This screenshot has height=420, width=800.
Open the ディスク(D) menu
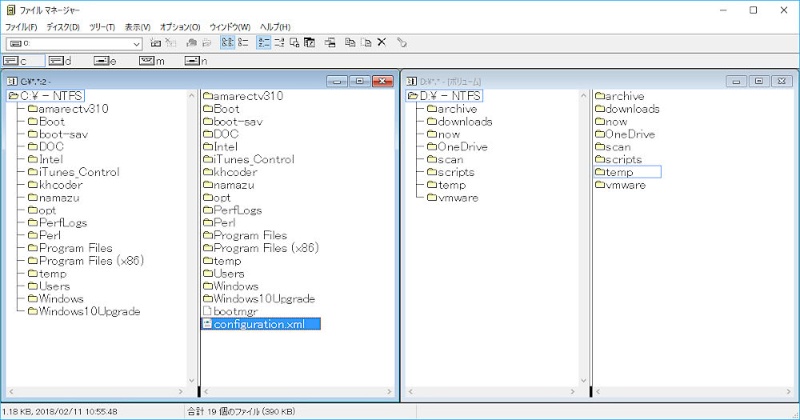tap(62, 27)
